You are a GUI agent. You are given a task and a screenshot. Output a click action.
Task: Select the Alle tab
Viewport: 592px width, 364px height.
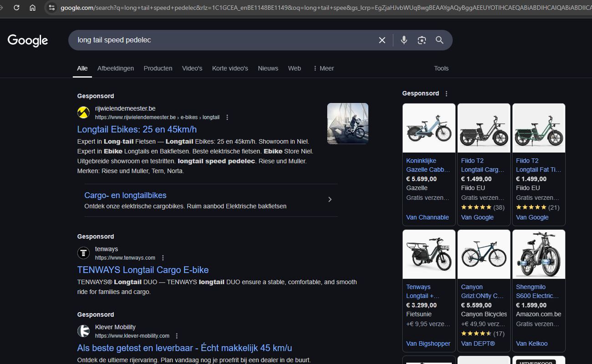point(82,68)
